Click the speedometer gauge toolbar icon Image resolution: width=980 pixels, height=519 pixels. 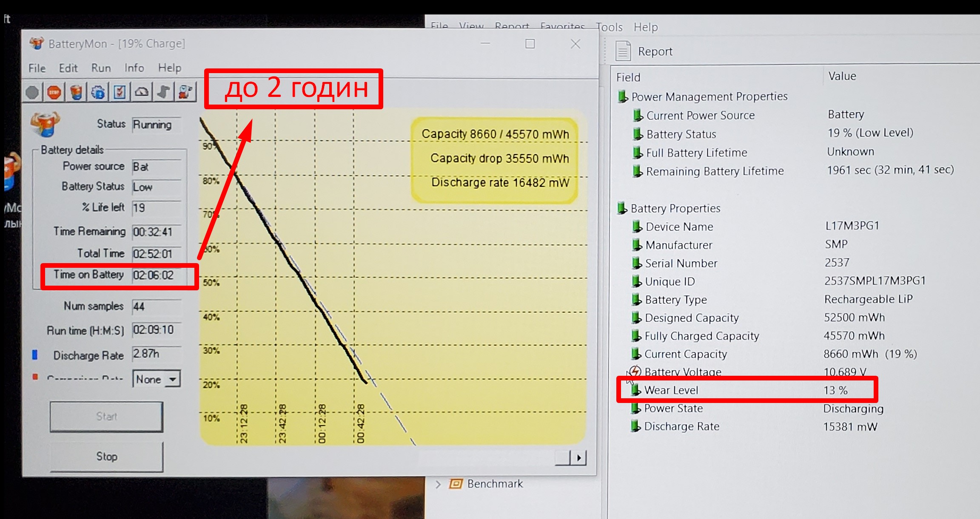[x=142, y=92]
